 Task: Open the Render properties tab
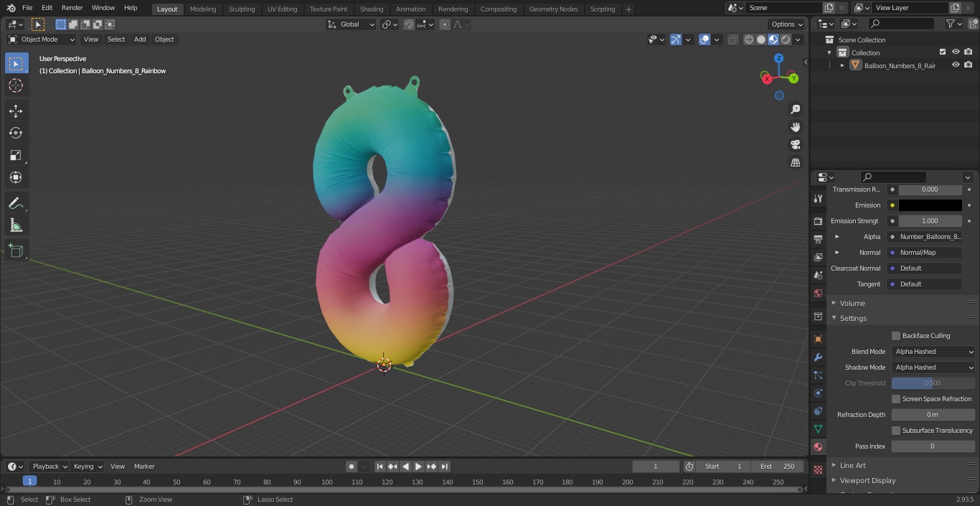point(818,221)
